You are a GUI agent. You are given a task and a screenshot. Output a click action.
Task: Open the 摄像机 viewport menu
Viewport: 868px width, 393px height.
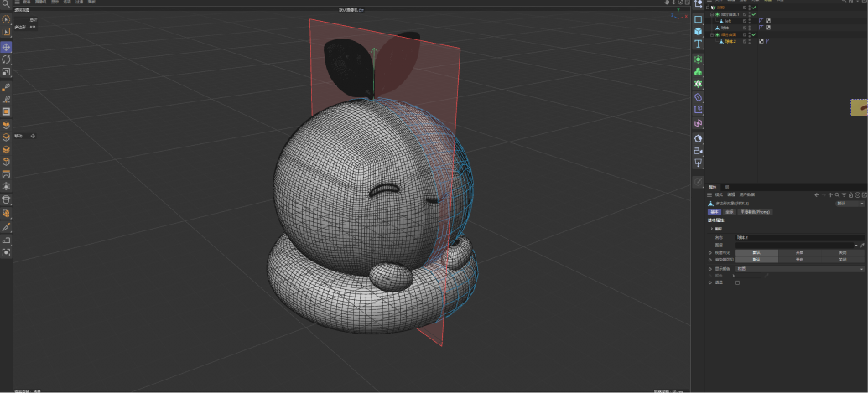pos(41,3)
